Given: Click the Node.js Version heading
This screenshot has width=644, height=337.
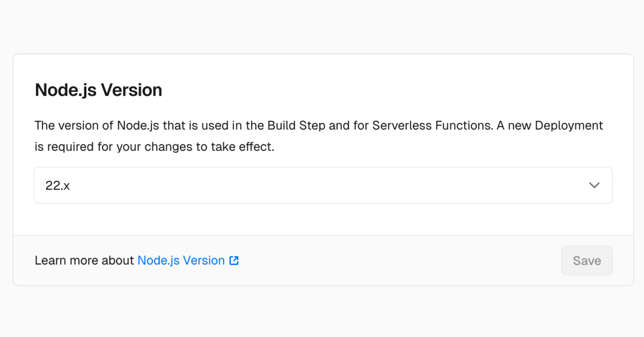Looking at the screenshot, I should [98, 90].
